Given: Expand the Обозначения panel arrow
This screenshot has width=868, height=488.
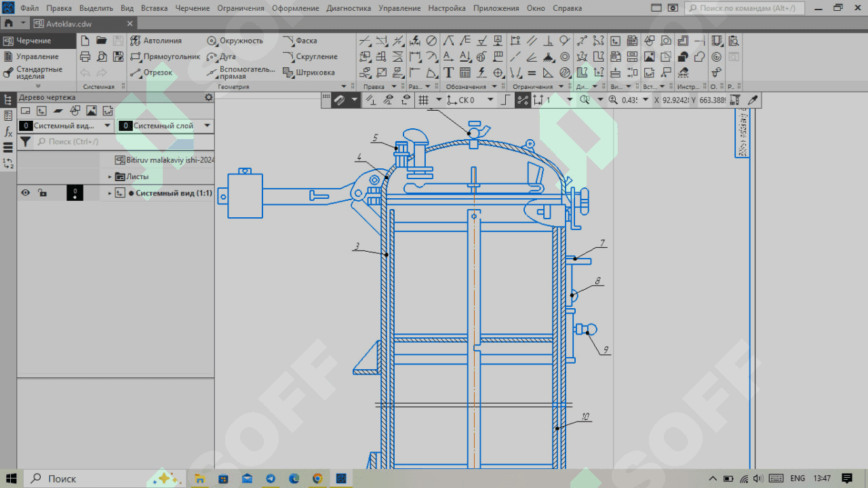Looking at the screenshot, I should click(x=494, y=87).
